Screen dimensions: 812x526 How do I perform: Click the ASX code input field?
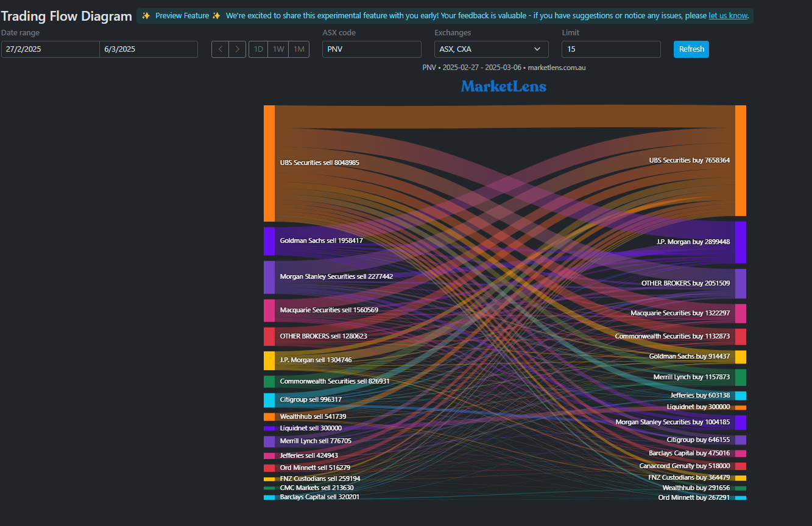coord(372,49)
